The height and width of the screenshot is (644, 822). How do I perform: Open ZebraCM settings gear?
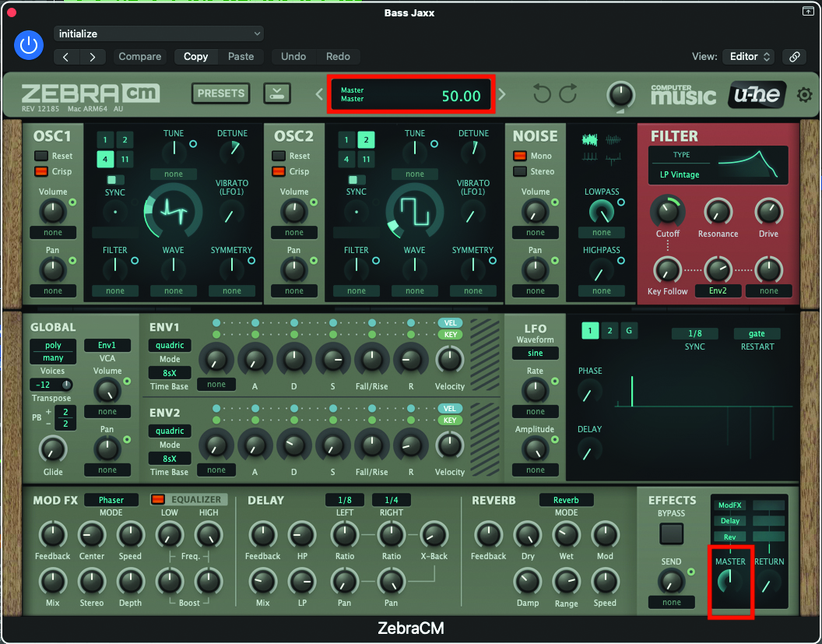coord(804,95)
